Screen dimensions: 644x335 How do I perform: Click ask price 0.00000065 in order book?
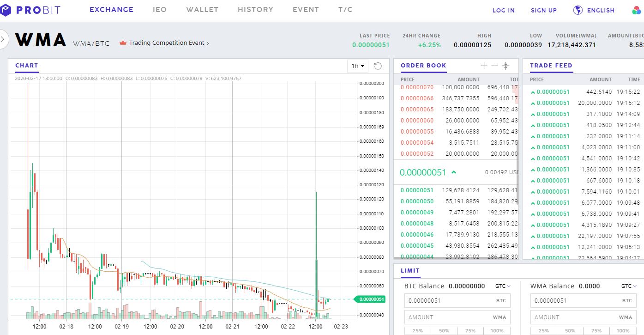[417, 110]
